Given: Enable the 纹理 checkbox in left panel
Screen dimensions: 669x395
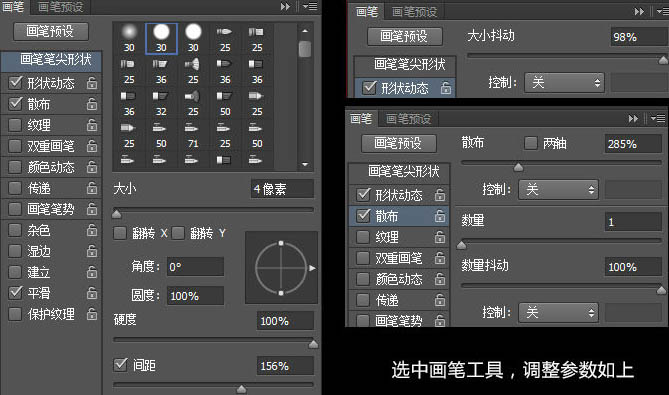Looking at the screenshot, I should (15, 125).
